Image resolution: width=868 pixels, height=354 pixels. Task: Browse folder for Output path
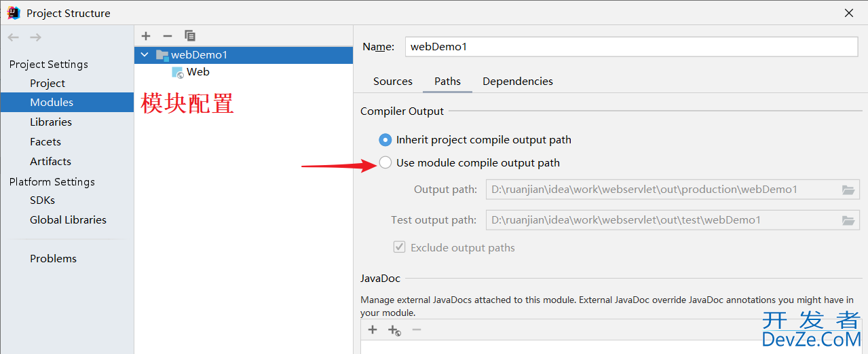pyautogui.click(x=848, y=190)
